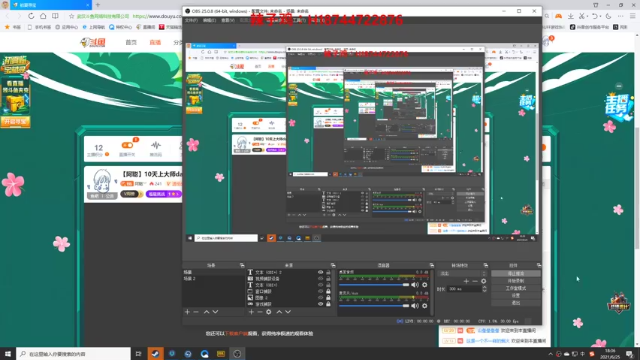Mute desktop audio speaker icon in mixer

tap(415, 285)
